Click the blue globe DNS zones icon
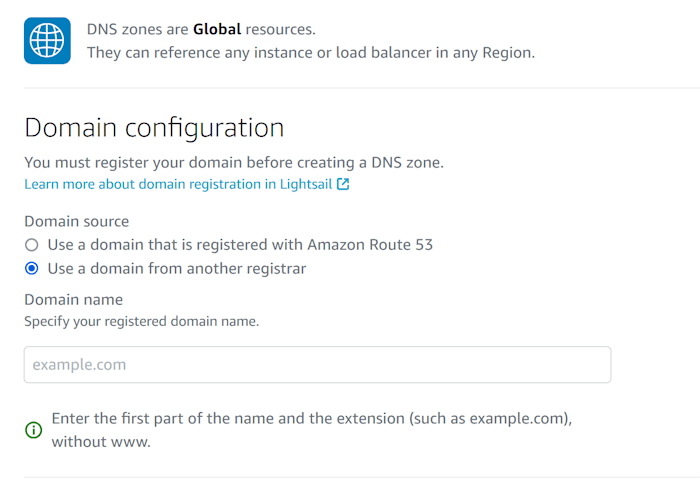Image resolution: width=700 pixels, height=478 pixels. tap(47, 41)
